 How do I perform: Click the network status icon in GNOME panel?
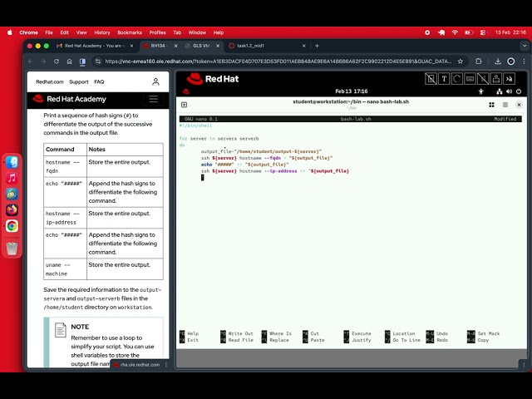(x=499, y=91)
